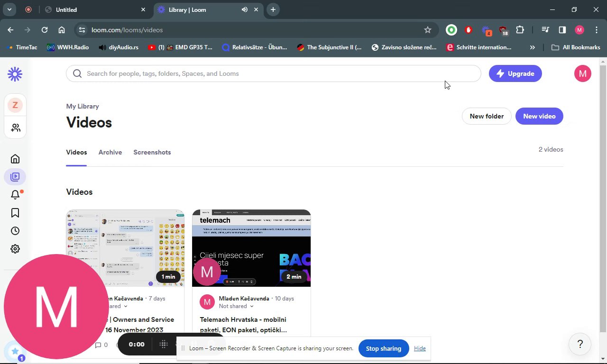Toggle the Chrome side panel icon
The width and height of the screenshot is (607, 364).
[x=562, y=30]
